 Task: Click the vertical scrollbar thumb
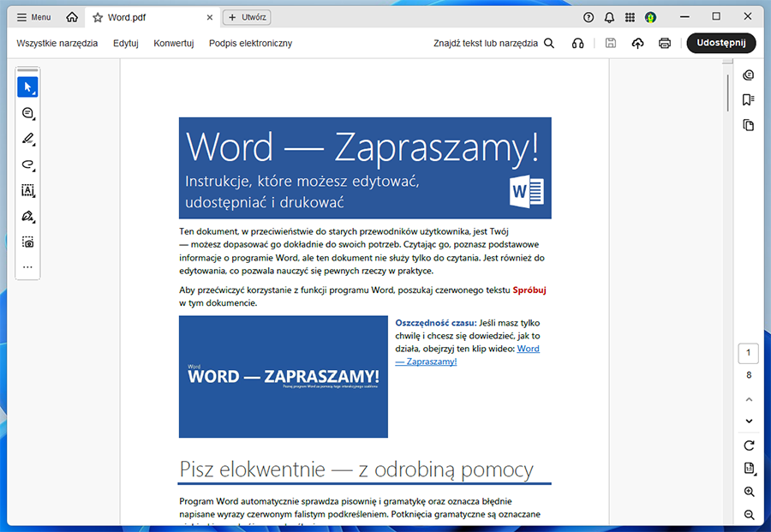727,93
